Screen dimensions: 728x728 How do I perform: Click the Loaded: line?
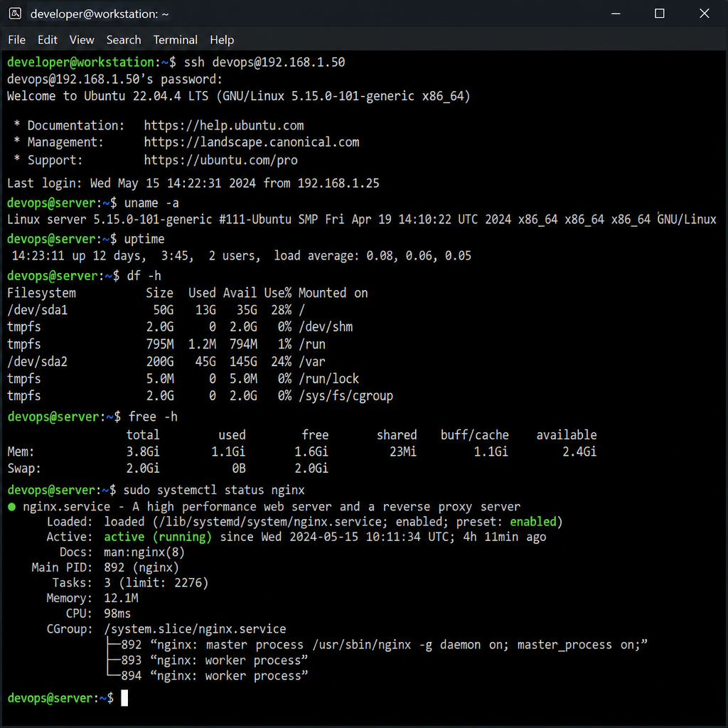pyautogui.click(x=304, y=522)
